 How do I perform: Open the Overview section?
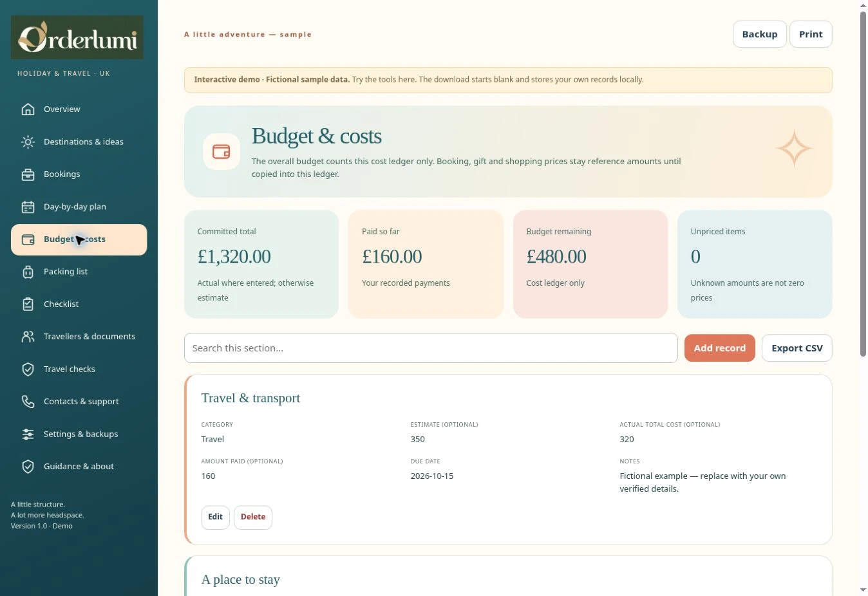click(79, 109)
